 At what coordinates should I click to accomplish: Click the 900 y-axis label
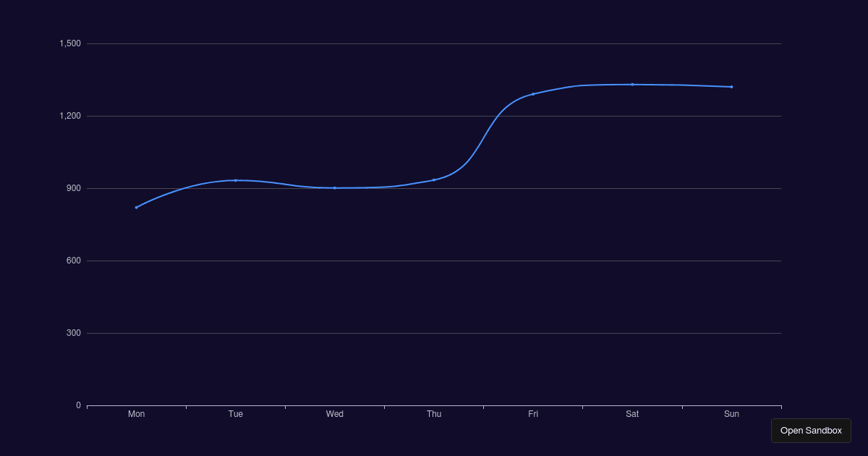74,188
